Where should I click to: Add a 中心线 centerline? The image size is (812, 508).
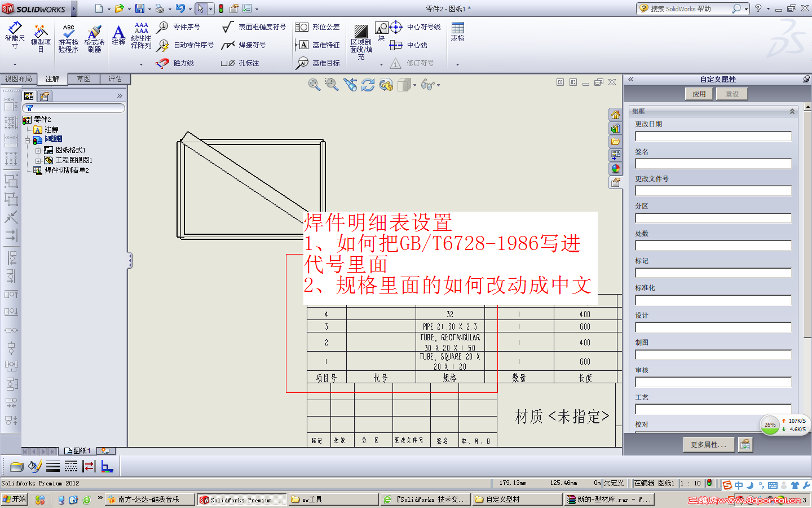tap(408, 45)
